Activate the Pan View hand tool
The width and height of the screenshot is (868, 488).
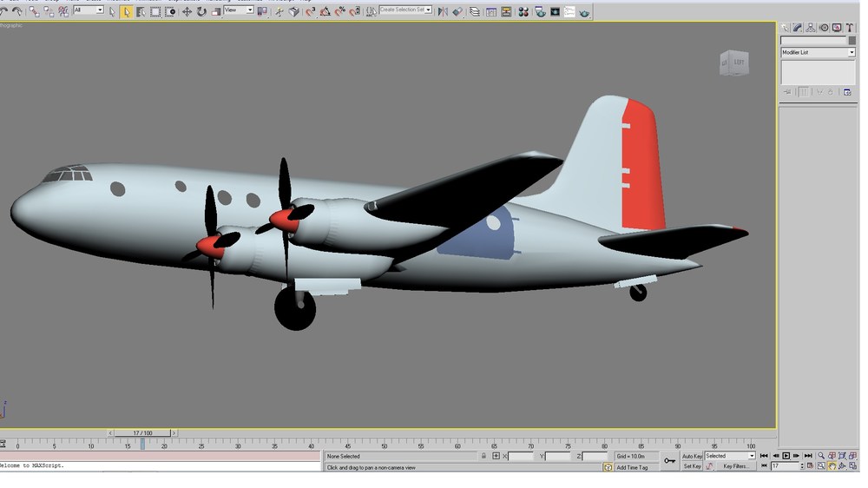(x=832, y=466)
